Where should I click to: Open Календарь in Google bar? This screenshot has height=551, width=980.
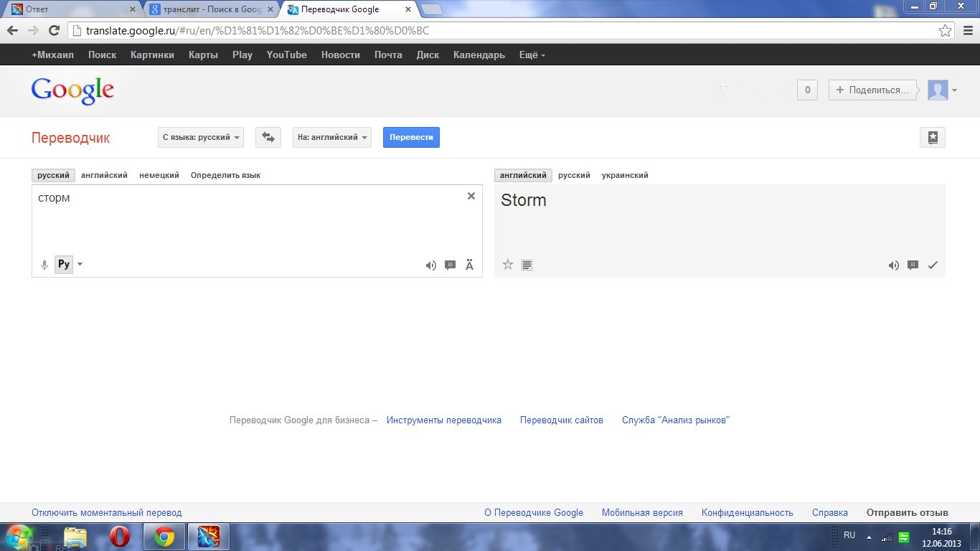[x=479, y=55]
